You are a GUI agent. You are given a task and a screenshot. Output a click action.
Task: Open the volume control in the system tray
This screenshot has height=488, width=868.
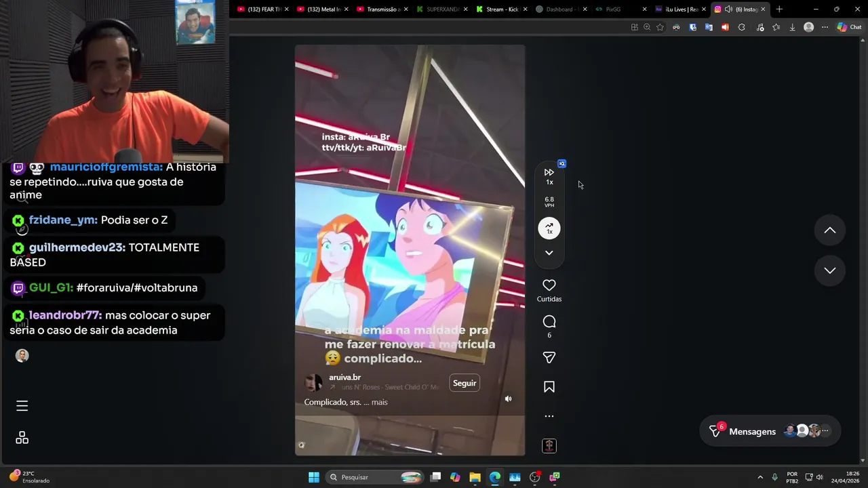[819, 477]
